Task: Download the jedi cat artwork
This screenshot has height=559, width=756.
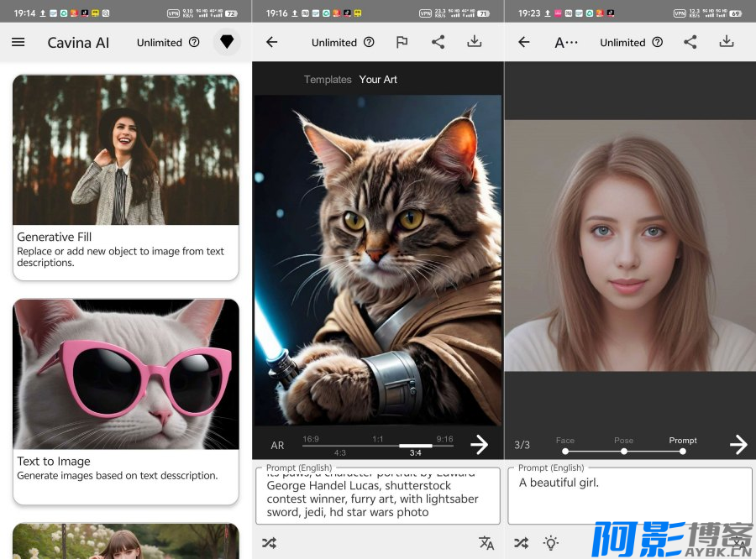Action: pyautogui.click(x=475, y=42)
